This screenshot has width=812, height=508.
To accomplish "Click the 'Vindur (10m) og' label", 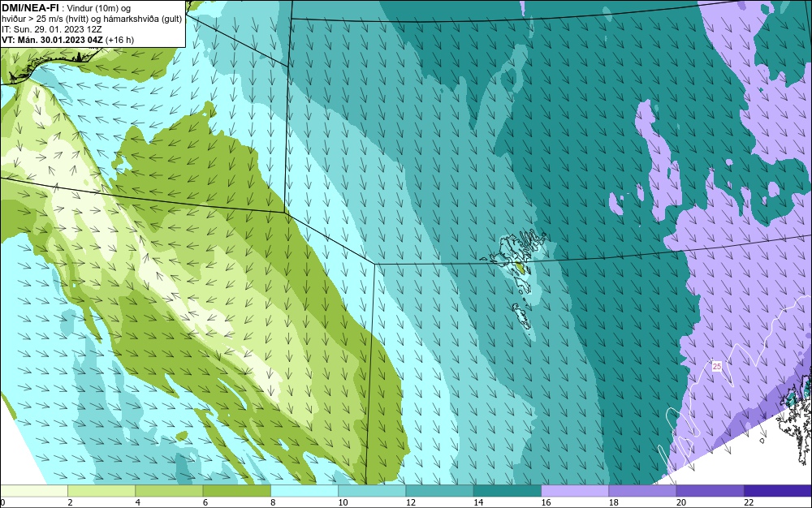I will (x=99, y=8).
